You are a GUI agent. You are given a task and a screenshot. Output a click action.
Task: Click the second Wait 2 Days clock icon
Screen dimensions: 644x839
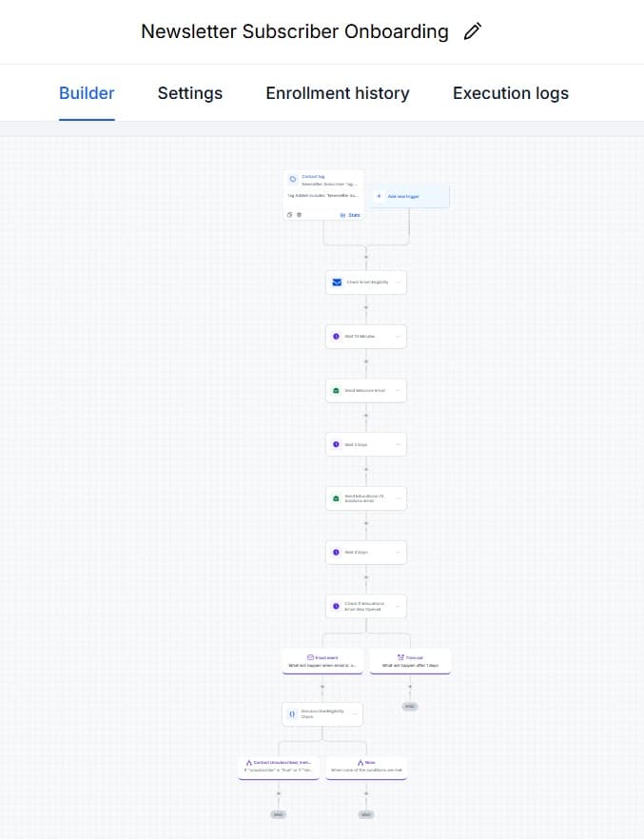click(336, 552)
